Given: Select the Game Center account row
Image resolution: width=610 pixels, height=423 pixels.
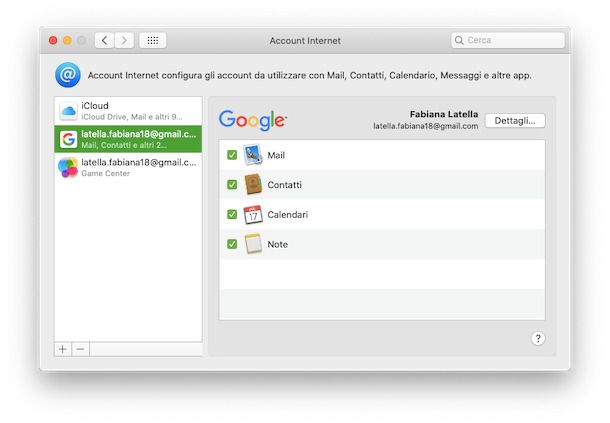Looking at the screenshot, I should click(128, 167).
